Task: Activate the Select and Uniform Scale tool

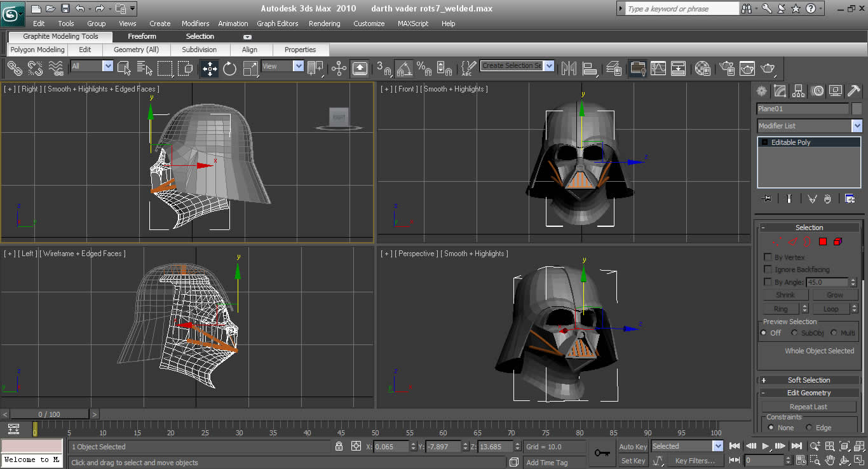Action: click(x=250, y=68)
